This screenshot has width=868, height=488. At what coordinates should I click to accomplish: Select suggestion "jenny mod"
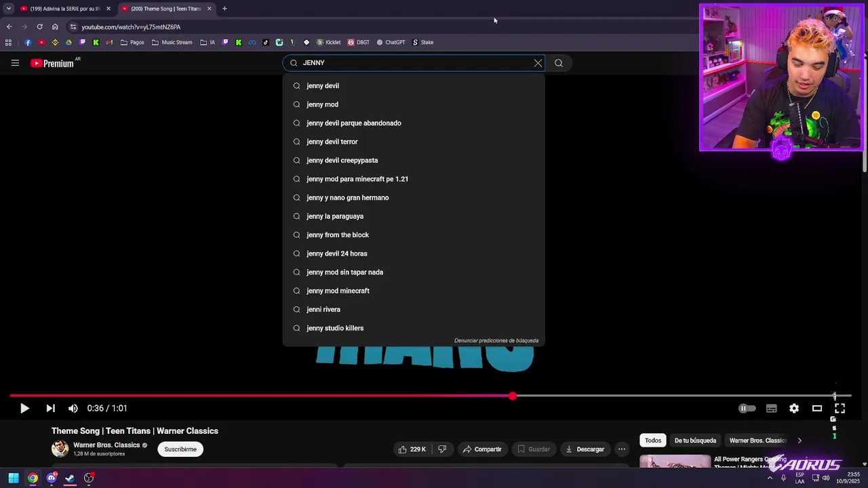click(x=414, y=104)
